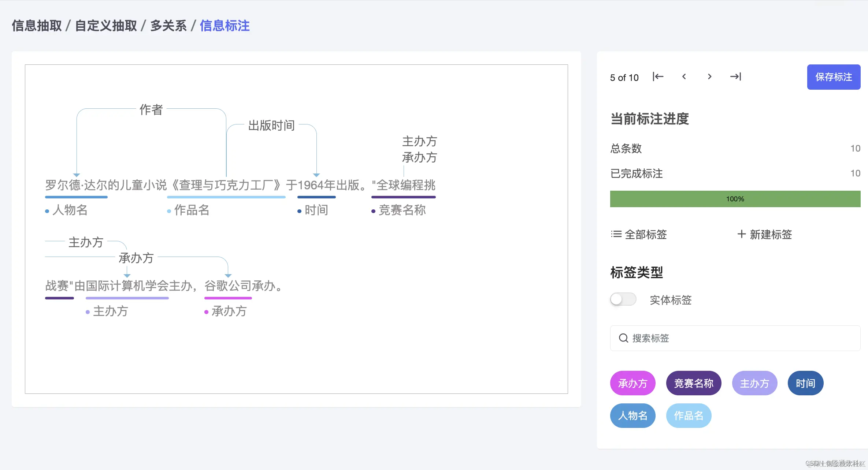Screen dimensions: 868x470
Task: Select the 作品名 tag pill
Action: pyautogui.click(x=689, y=415)
